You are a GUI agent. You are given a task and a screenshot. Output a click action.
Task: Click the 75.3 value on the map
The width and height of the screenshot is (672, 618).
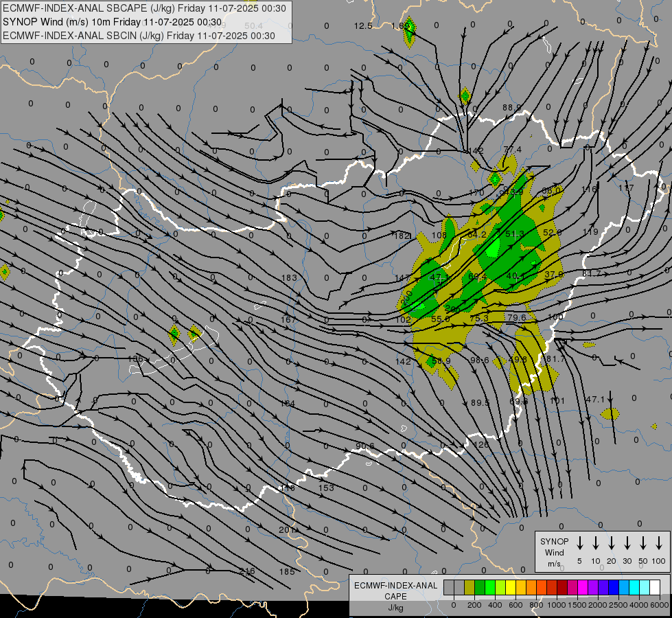point(478,318)
